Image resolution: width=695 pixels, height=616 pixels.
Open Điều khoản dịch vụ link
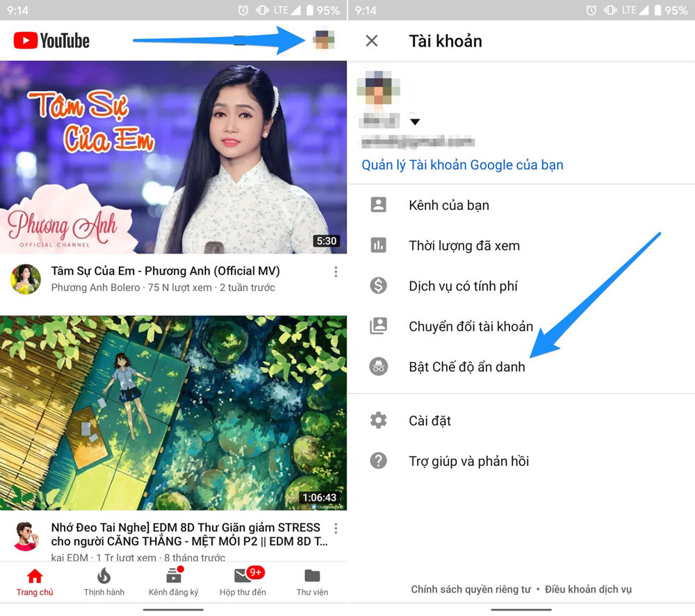588,590
